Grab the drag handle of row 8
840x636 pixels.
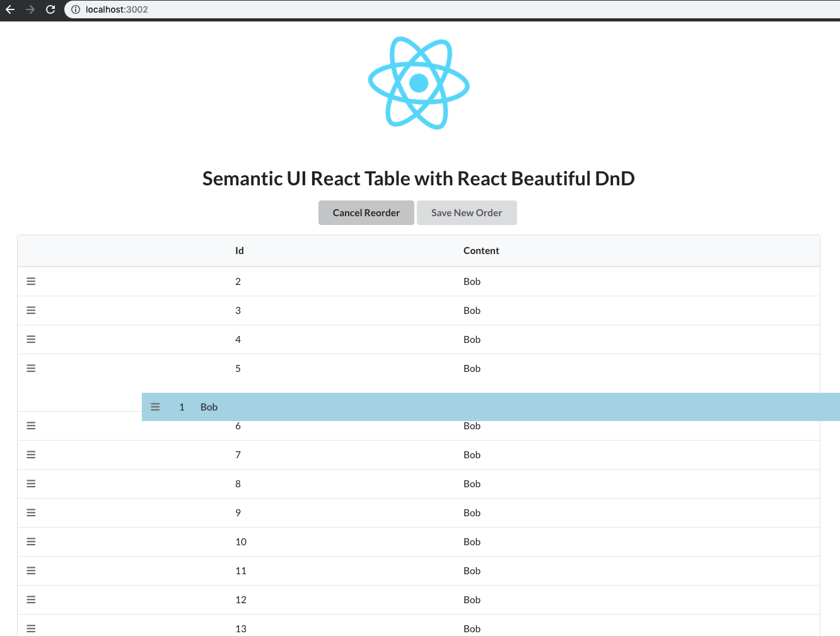pos(31,483)
